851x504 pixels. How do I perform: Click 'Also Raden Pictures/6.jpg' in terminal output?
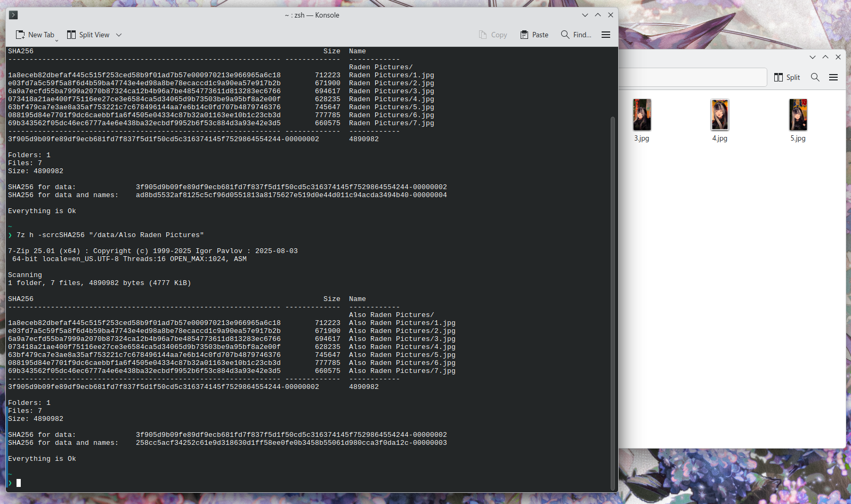click(402, 363)
